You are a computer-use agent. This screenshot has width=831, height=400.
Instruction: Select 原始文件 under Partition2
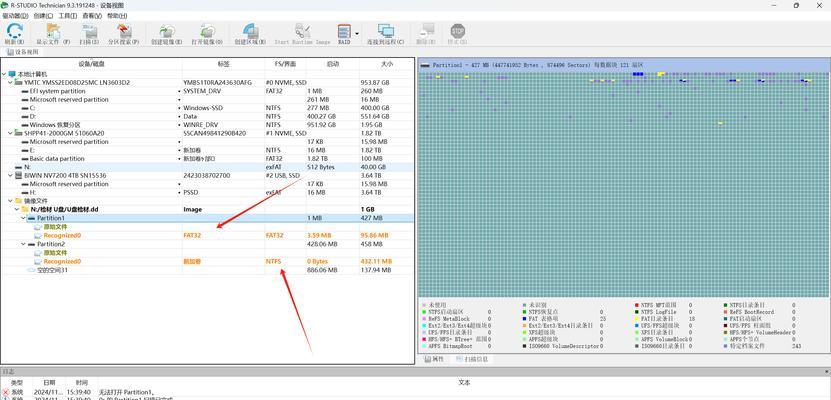point(55,253)
